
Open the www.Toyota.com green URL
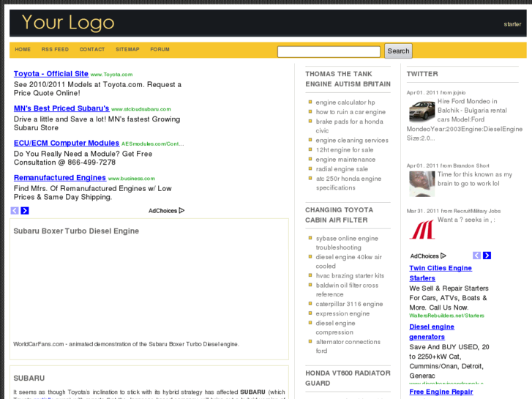112,75
